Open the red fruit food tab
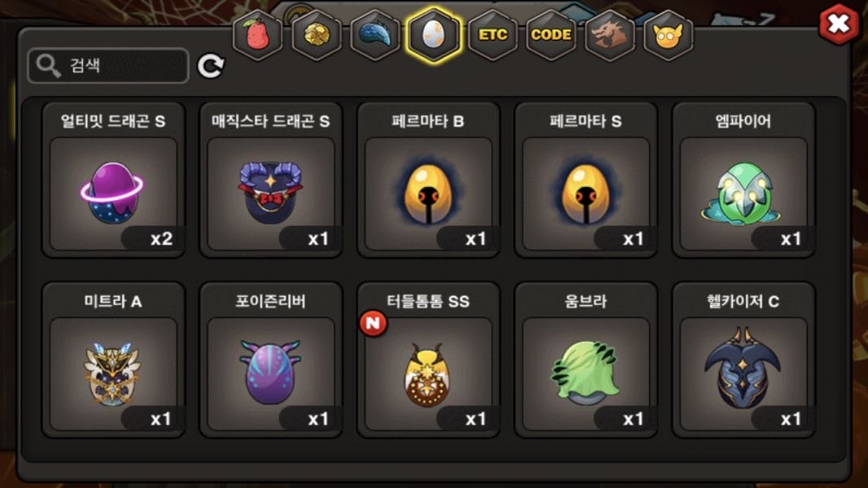The height and width of the screenshot is (488, 868). tap(257, 35)
